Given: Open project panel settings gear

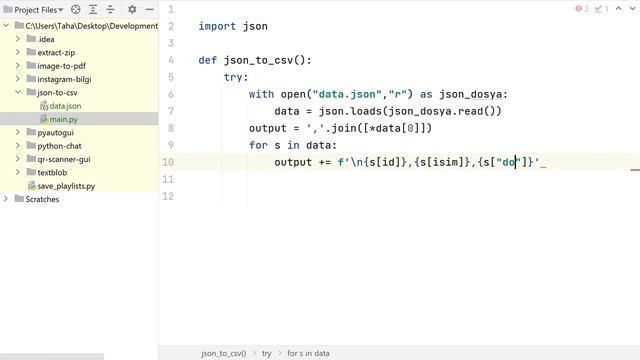Looking at the screenshot, I should pos(132,9).
